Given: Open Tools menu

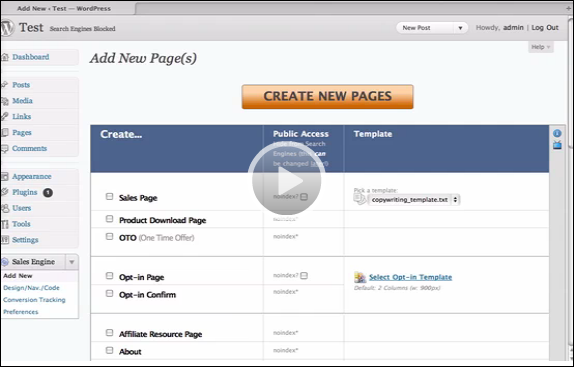Looking at the screenshot, I should (x=21, y=224).
